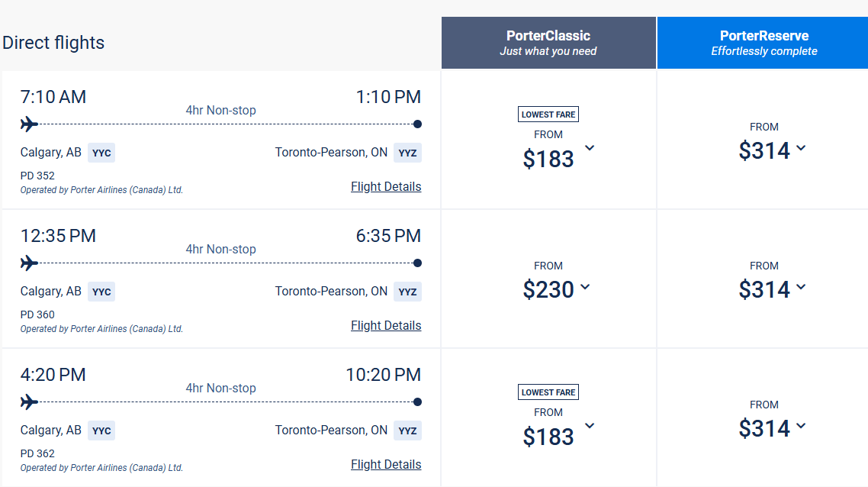
Task: Click airplane icon on 7:10 AM flight
Action: point(29,124)
